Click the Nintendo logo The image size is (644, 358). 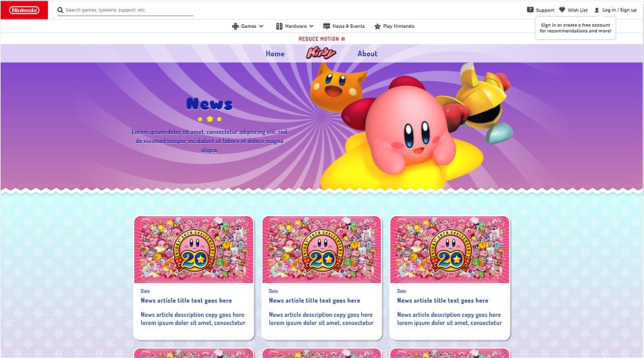tap(24, 10)
